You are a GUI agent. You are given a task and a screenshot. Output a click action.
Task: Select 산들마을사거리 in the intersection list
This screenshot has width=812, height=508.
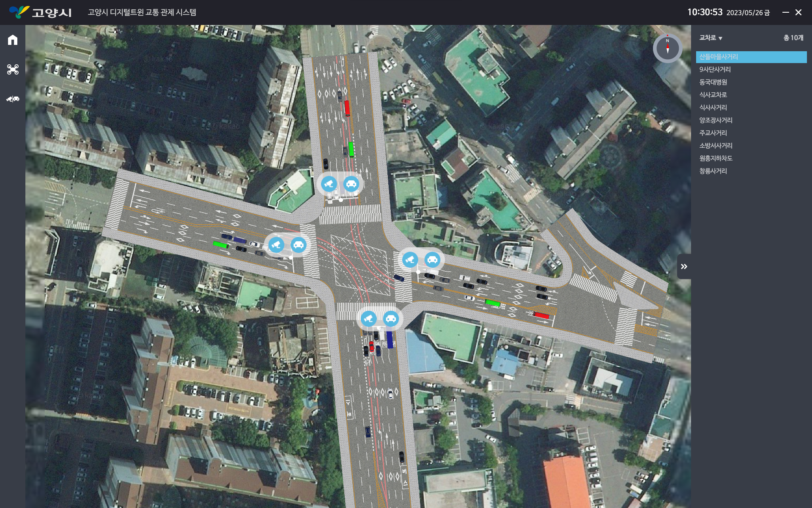coord(719,57)
